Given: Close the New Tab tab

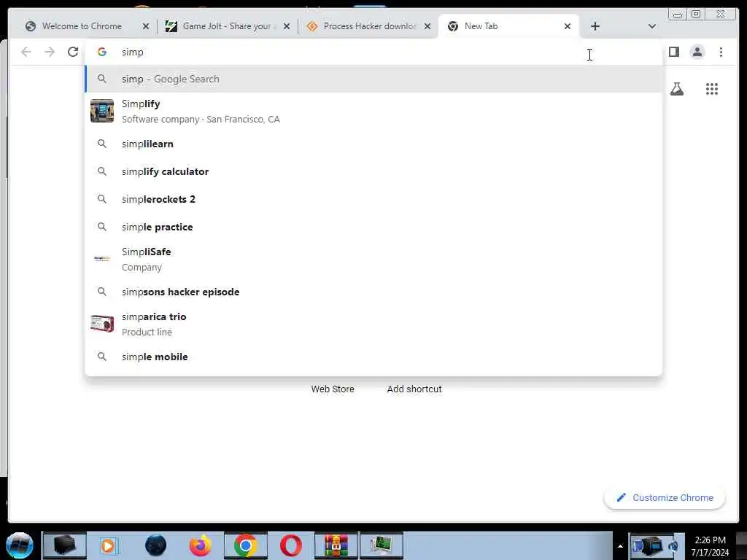Looking at the screenshot, I should [568, 27].
